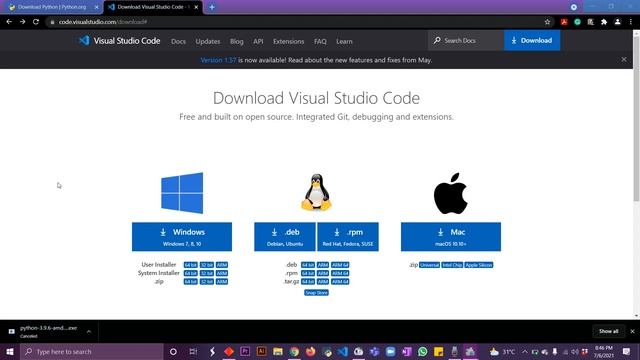The width and height of the screenshot is (640, 360).
Task: Open Task View from the taskbar
Action: (x=193, y=351)
